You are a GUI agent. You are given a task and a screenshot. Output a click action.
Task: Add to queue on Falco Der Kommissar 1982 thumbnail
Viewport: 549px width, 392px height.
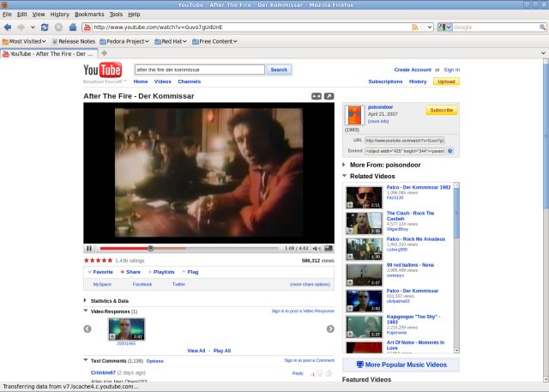[x=350, y=205]
